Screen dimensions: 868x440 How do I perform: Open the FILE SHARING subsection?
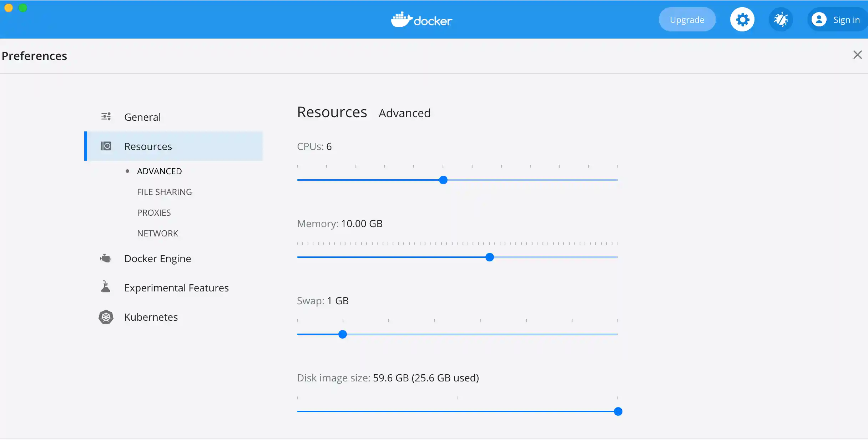point(164,192)
